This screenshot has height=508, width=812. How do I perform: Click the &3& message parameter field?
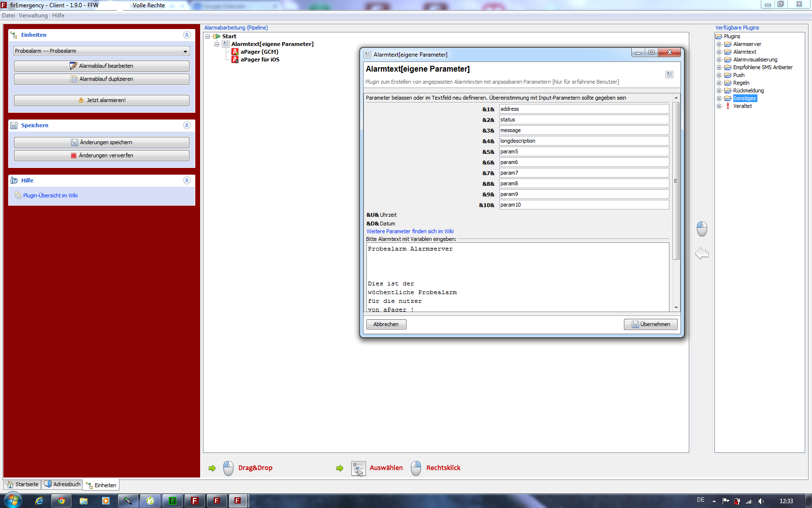(583, 130)
